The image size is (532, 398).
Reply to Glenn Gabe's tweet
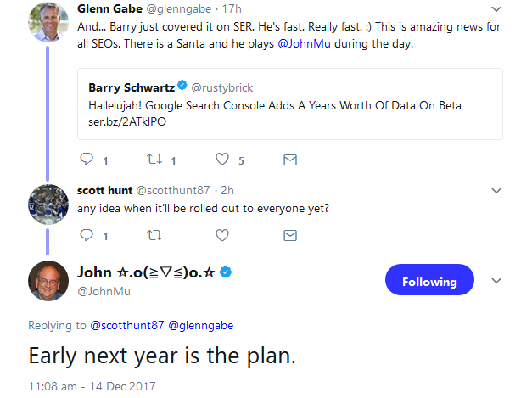point(87,159)
